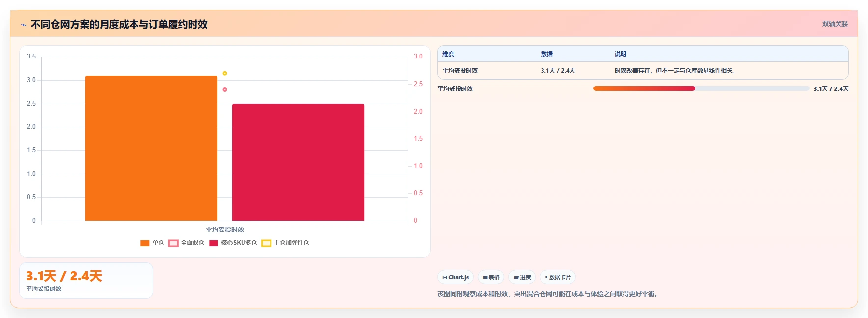
Task: Click the 进度 tag chip
Action: click(522, 277)
